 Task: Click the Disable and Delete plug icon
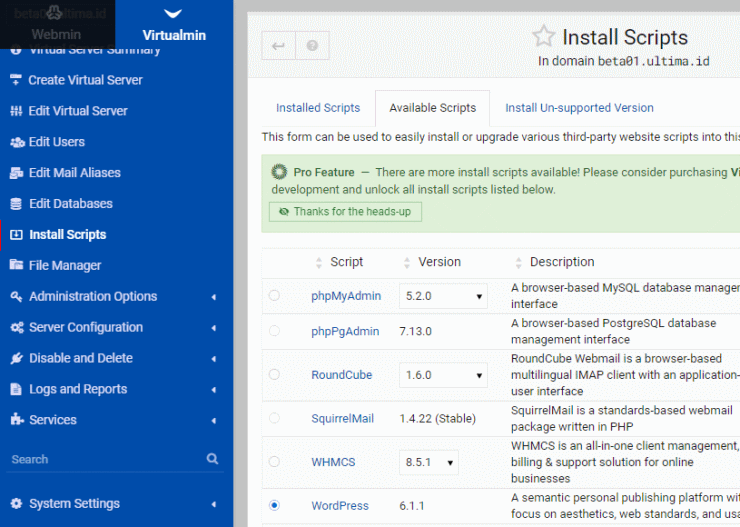(17, 358)
